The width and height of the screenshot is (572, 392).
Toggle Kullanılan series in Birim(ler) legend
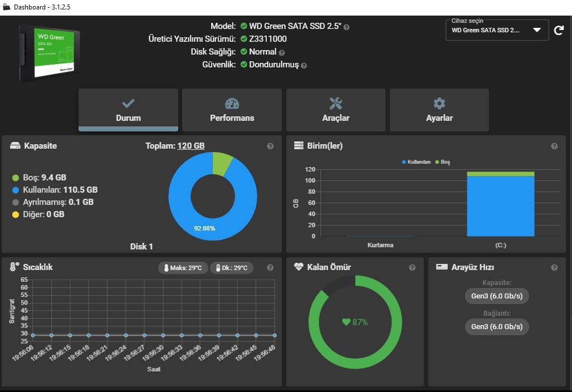[416, 162]
